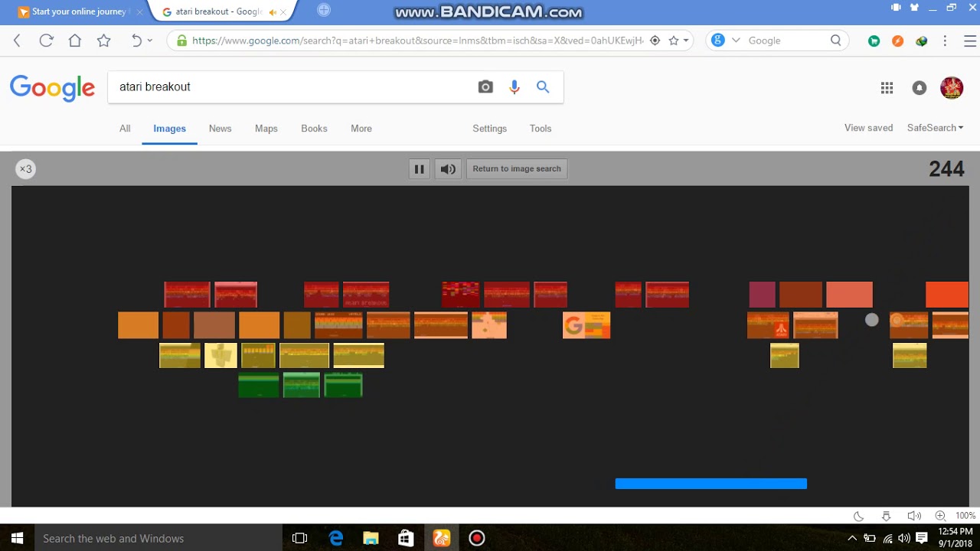Expand the SafeSearch dropdown
The image size is (980, 551).
pos(935,128)
